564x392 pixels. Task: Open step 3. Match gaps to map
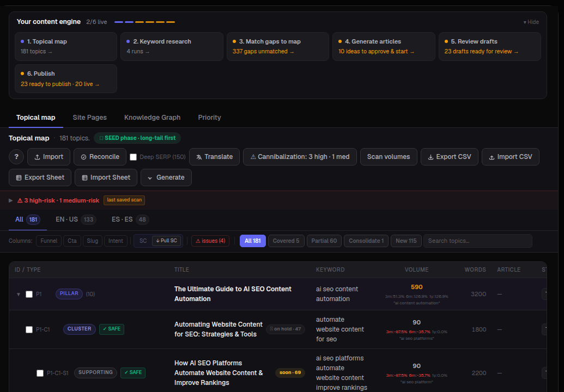pos(278,46)
